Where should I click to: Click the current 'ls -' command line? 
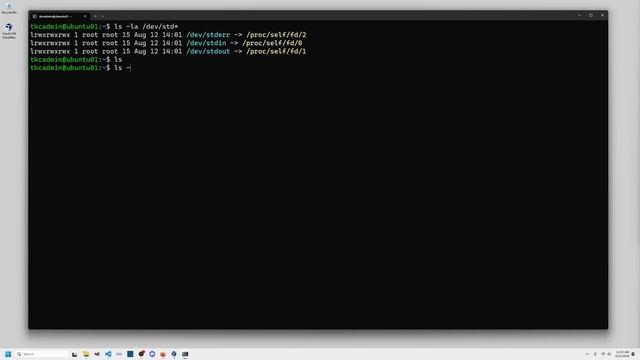tap(122, 68)
